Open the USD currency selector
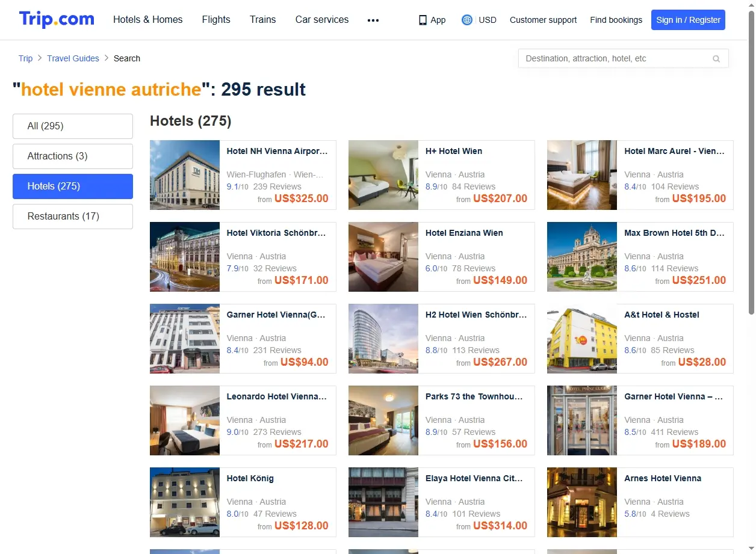756x554 pixels. [488, 20]
